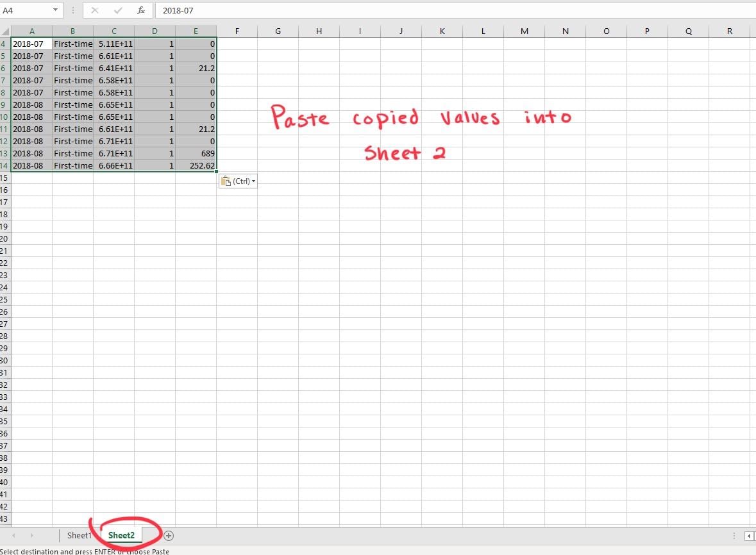Click the Cancel X beside the formula bar
This screenshot has height=555, width=756.
pos(94,10)
